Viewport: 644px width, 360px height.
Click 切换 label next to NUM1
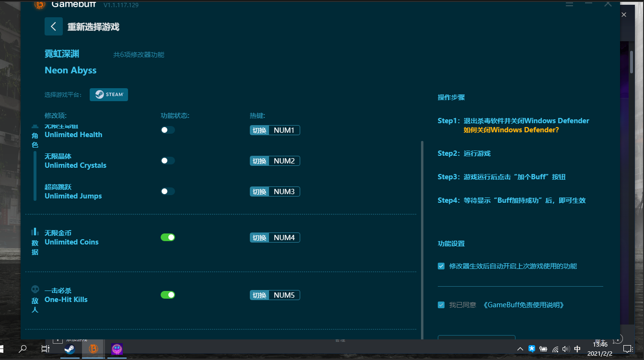pyautogui.click(x=259, y=130)
